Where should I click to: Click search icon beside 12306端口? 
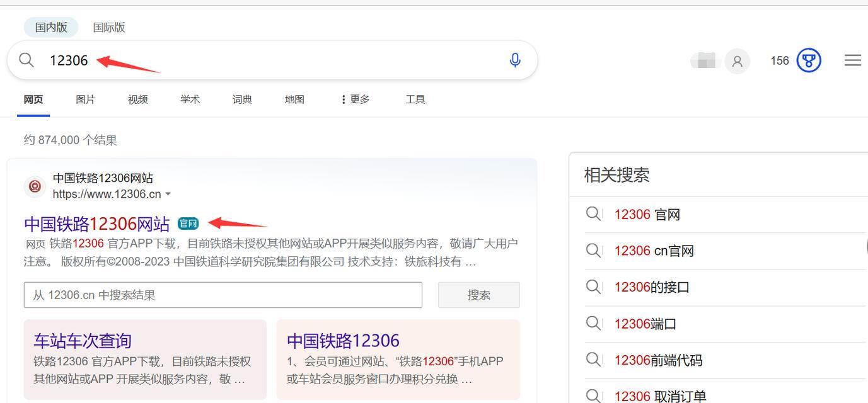593,324
